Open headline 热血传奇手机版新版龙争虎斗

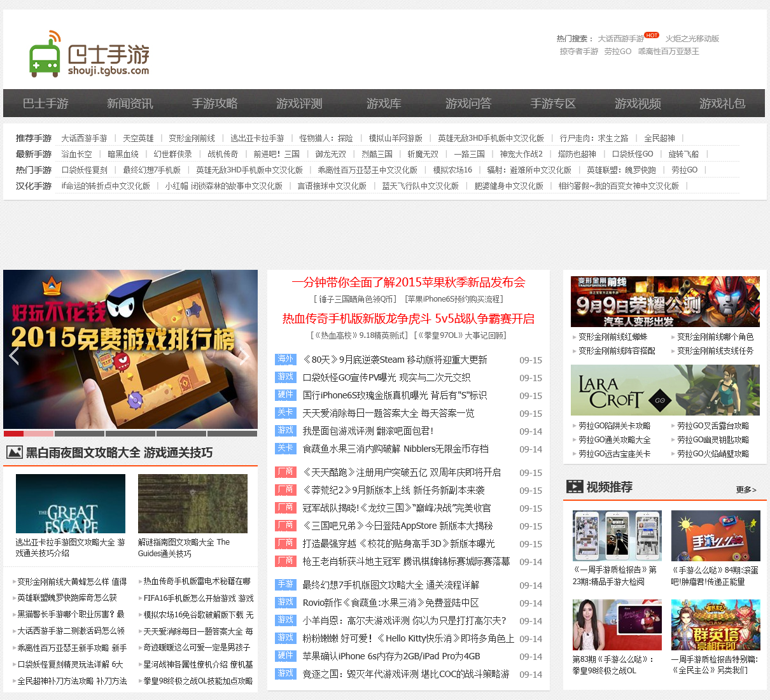pos(409,319)
